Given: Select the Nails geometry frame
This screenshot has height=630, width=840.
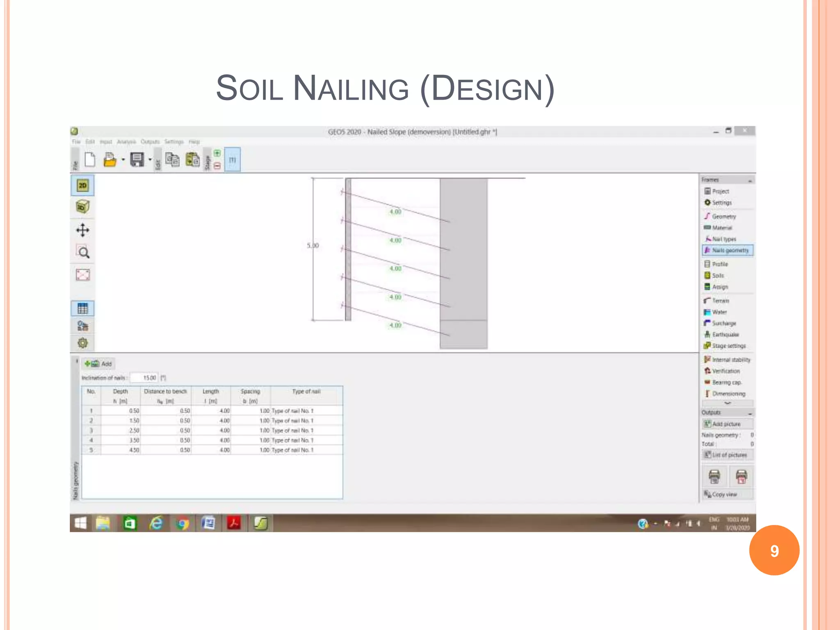Looking at the screenshot, I should (728, 250).
